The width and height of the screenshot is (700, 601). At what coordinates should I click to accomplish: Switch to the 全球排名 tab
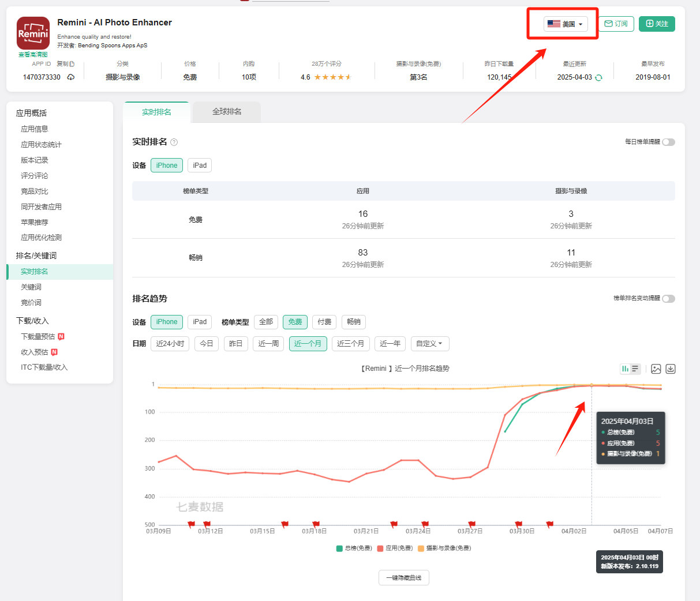point(227,112)
